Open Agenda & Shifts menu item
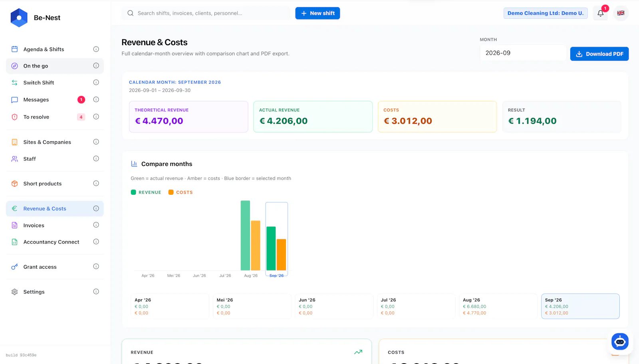This screenshot has width=639, height=364. point(55,49)
